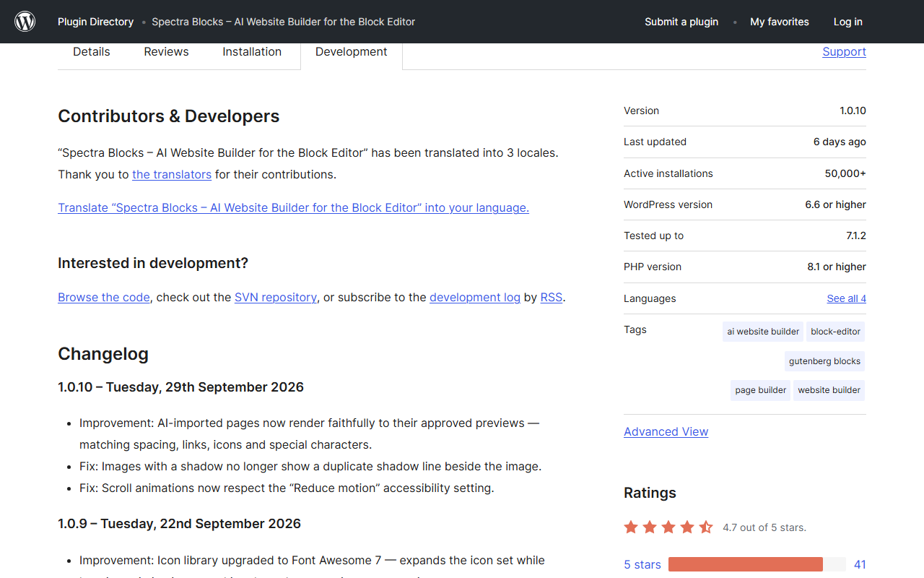Click the ai website builder tag
Viewport: 924px width, 578px height.
point(763,332)
